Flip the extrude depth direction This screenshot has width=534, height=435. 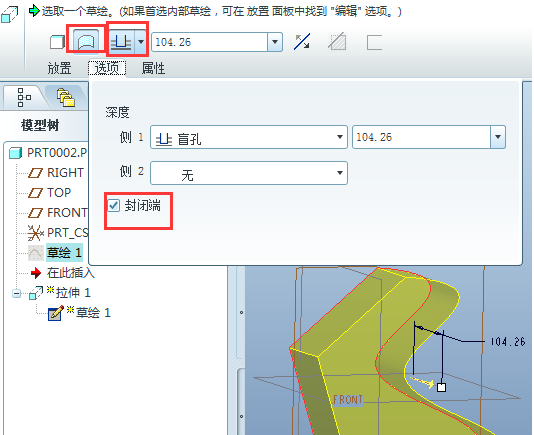click(x=302, y=42)
